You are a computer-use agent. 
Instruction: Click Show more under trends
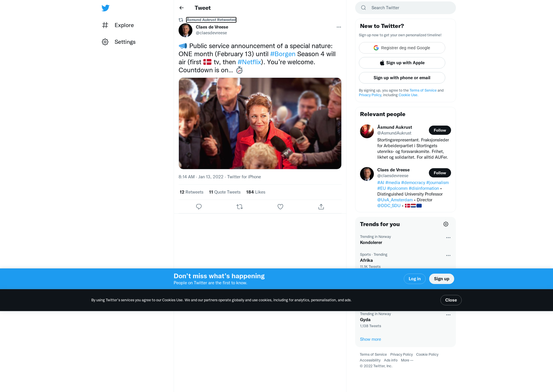click(x=370, y=339)
